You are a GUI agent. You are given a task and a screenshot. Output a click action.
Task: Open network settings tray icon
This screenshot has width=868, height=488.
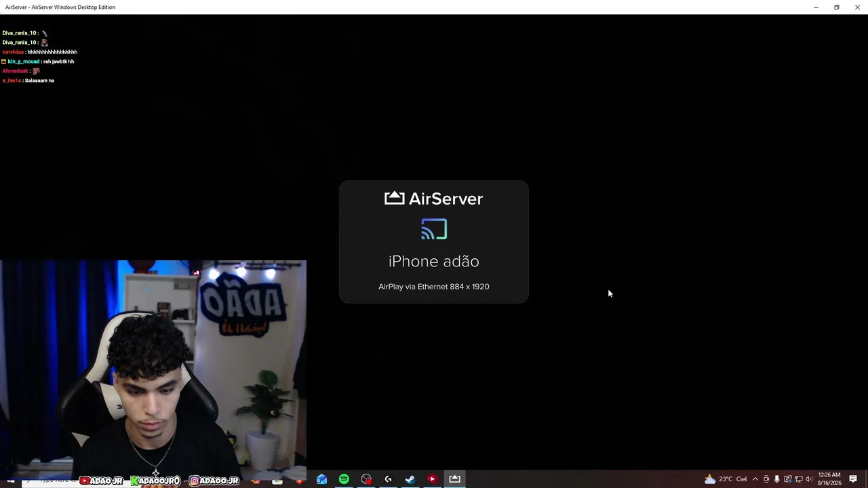798,479
